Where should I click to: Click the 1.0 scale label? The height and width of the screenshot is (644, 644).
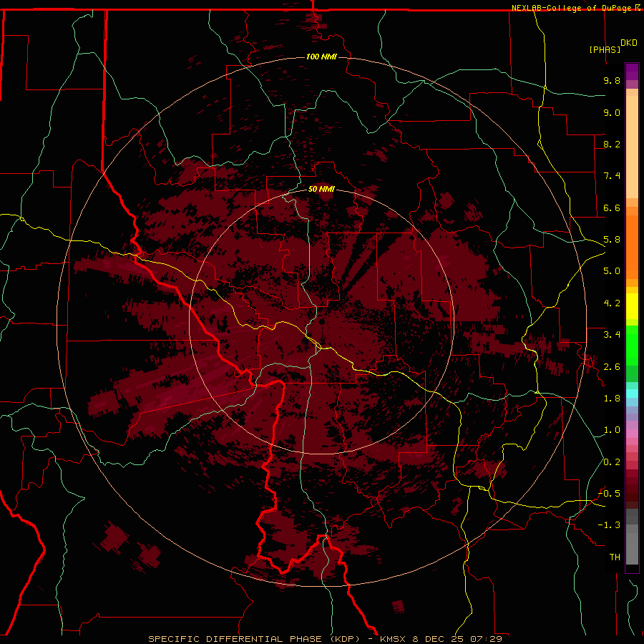(x=612, y=430)
